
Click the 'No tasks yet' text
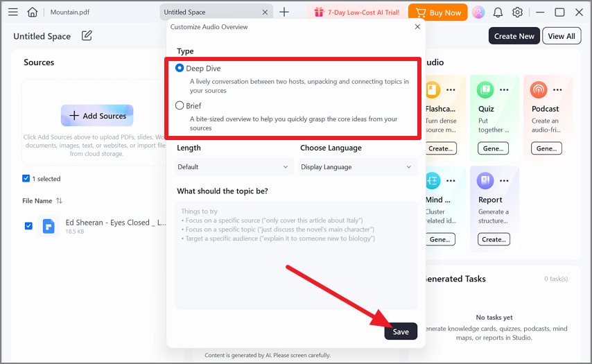coord(494,317)
